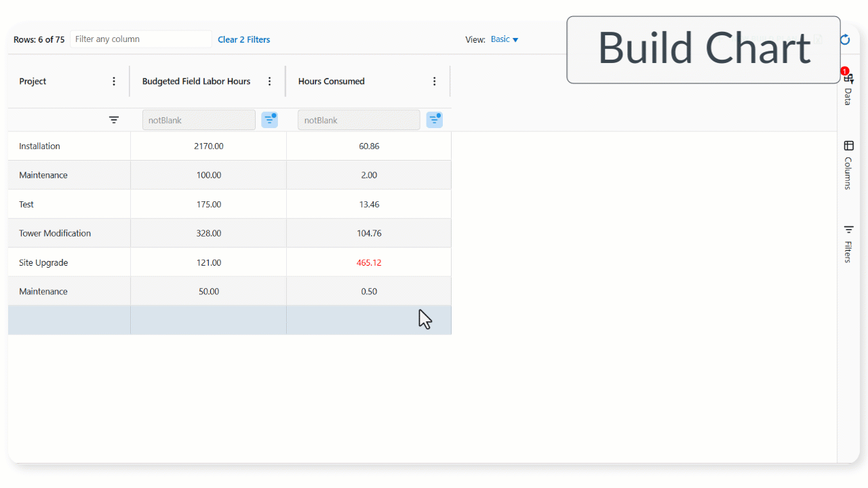Select the 0.50 hours consumed cell
Screen dimensions: 868x488
[x=369, y=291]
